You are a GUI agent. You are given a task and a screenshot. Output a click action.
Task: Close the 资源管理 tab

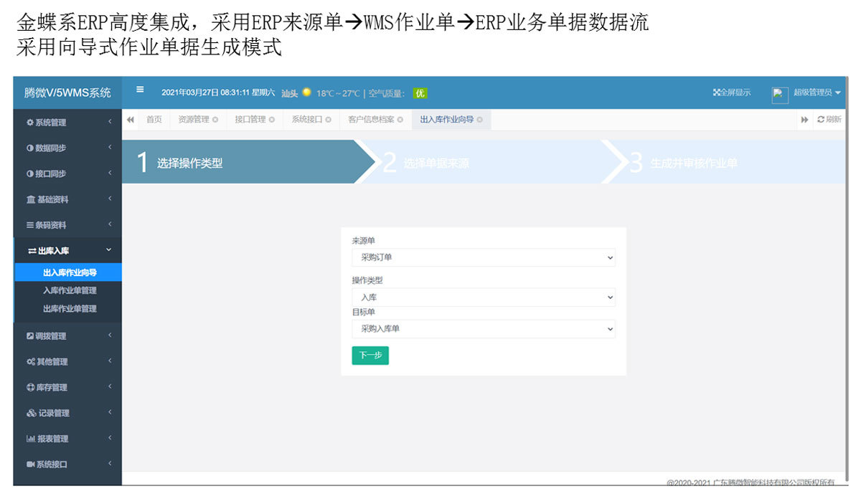215,120
